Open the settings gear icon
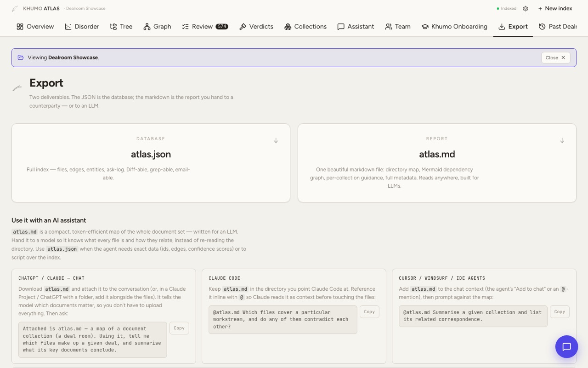Viewport: 588px width, 368px height. [526, 8]
